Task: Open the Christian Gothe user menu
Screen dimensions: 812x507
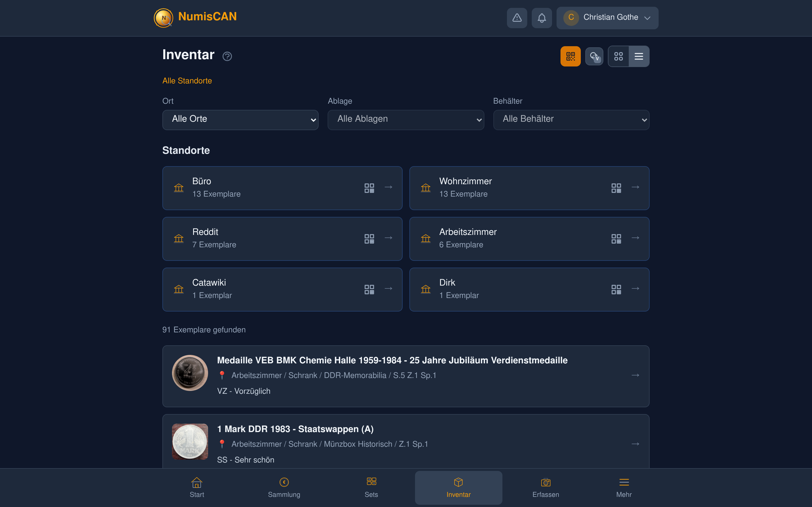Action: 607,18
